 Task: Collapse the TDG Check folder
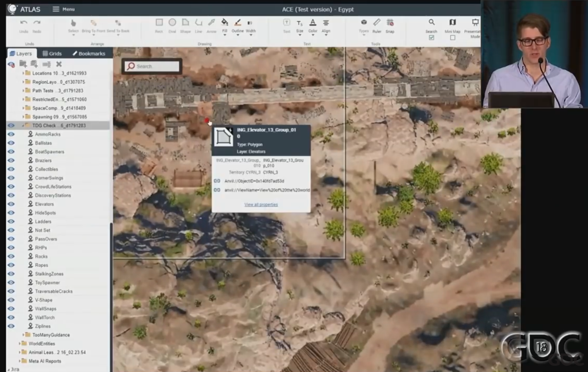23,125
